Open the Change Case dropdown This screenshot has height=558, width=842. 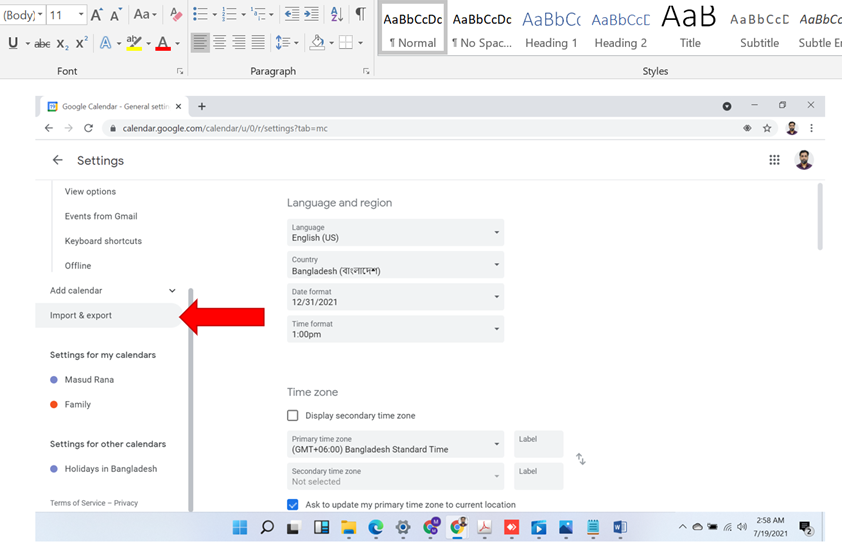145,15
